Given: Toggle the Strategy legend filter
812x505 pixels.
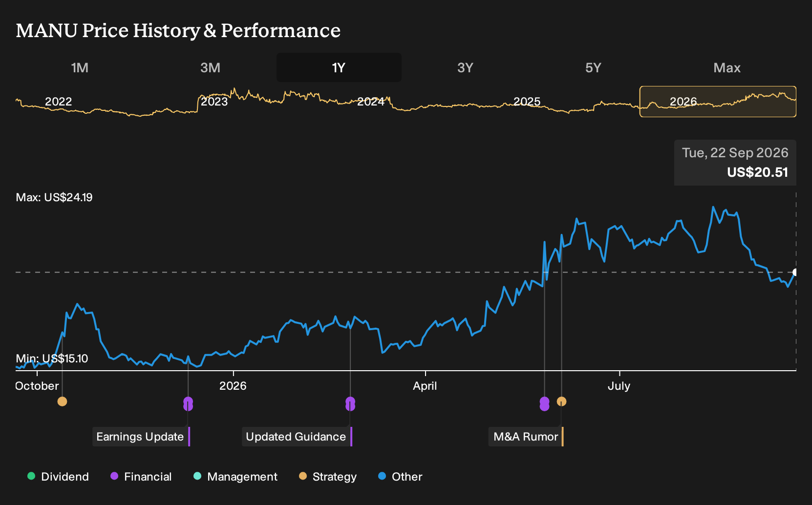Looking at the screenshot, I should click(328, 477).
